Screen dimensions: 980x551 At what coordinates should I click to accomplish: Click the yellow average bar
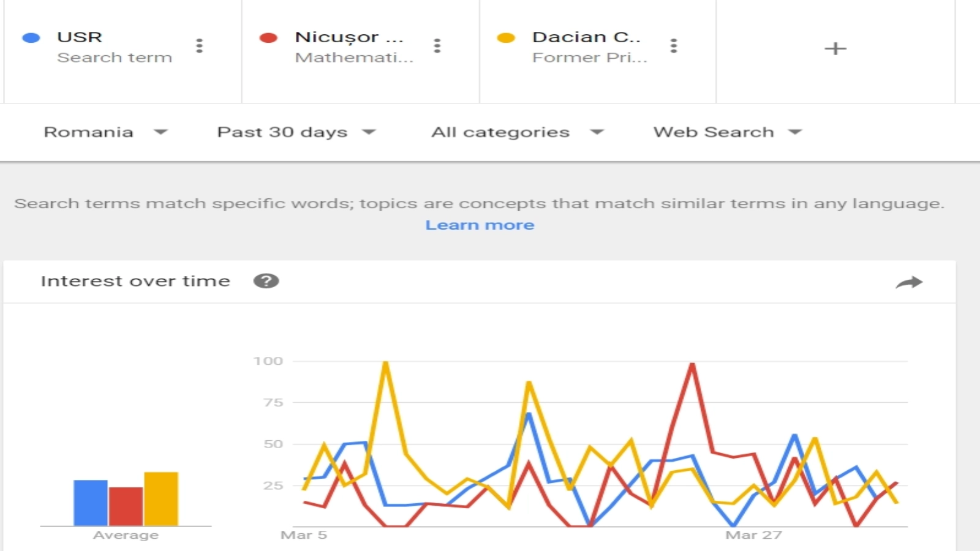click(x=161, y=498)
